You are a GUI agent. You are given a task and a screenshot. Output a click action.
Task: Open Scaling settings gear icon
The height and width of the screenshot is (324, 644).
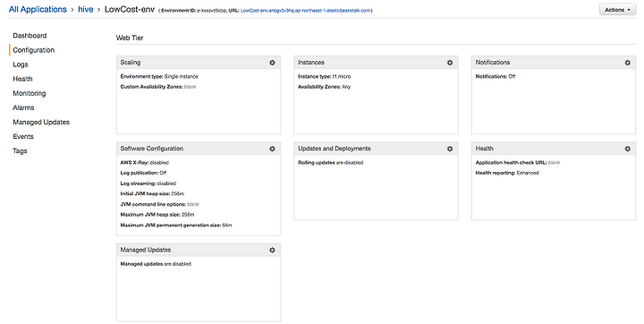pyautogui.click(x=272, y=63)
